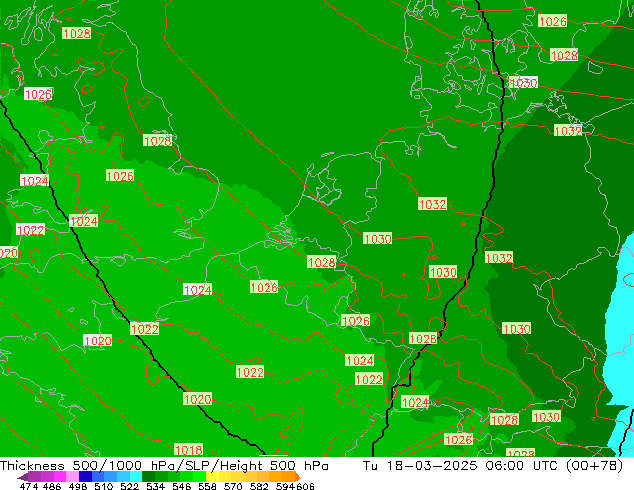Click the purple left arrow tip of the legend
The image size is (634, 490).
pos(23,477)
